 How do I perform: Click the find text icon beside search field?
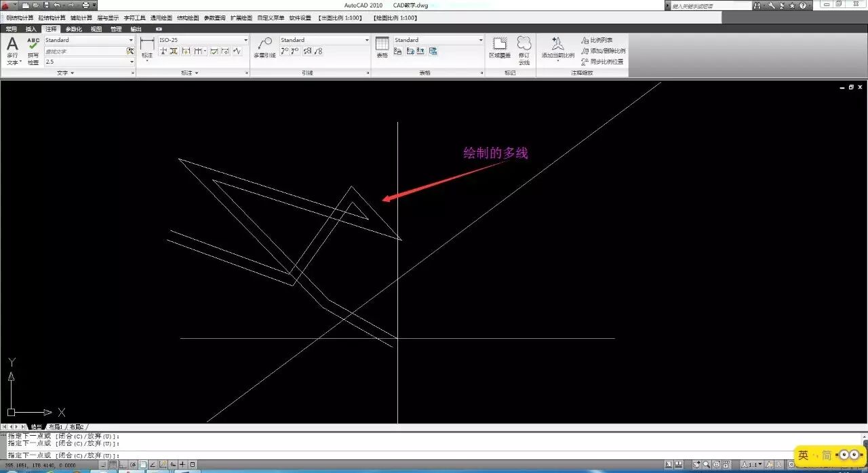[x=130, y=51]
